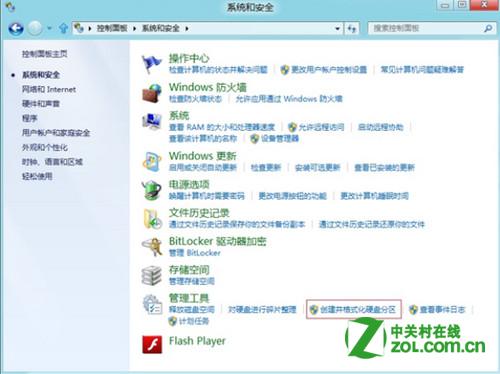Click 更改计算机睡眠时间 link

[x=375, y=196]
